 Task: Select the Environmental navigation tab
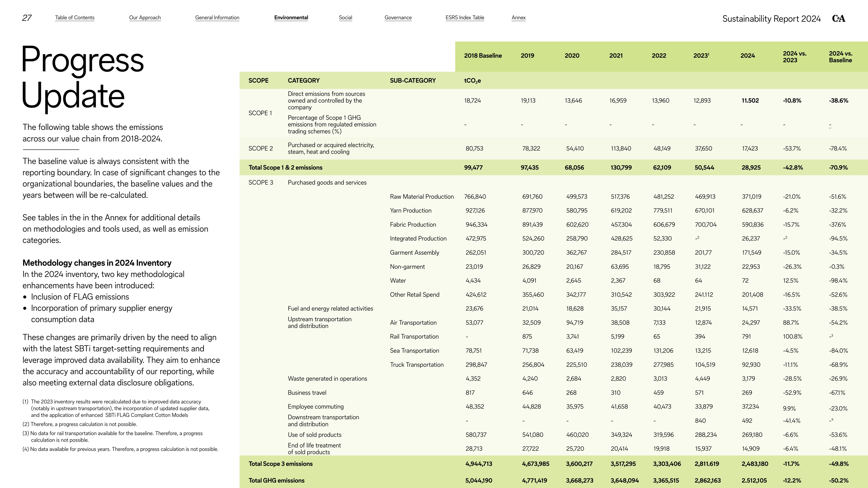[x=291, y=18]
